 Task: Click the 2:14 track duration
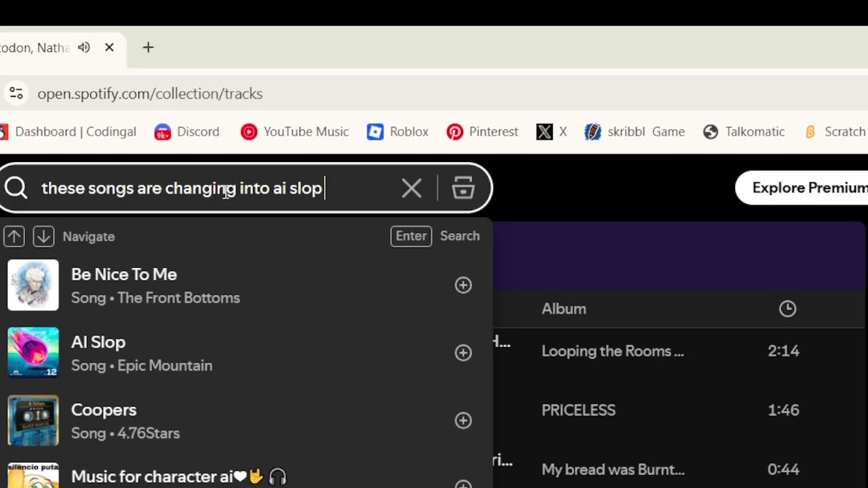click(783, 351)
